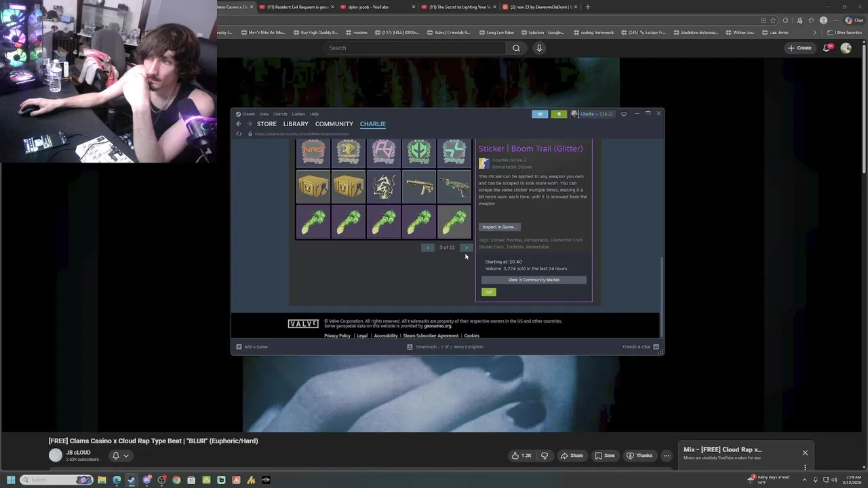868x488 pixels.
Task: Start YouTube voice search microphone
Action: pos(539,48)
